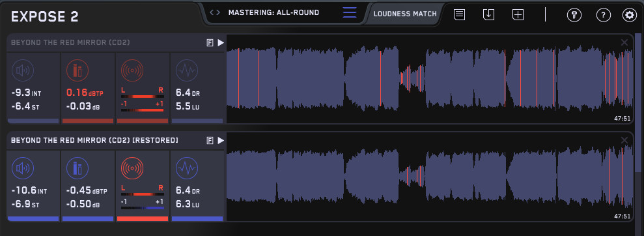Click the first track's 6.4 DR value
The width and height of the screenshot is (644, 236).
(x=188, y=93)
